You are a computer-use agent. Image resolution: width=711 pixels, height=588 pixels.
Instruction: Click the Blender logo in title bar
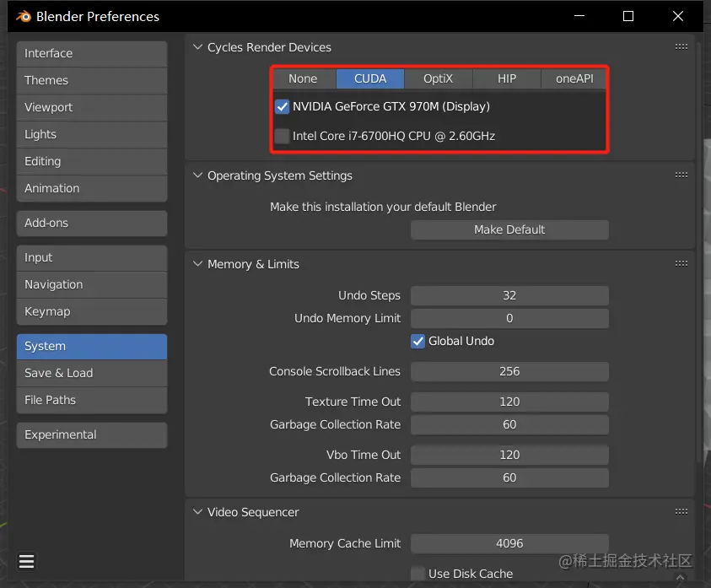(24, 16)
